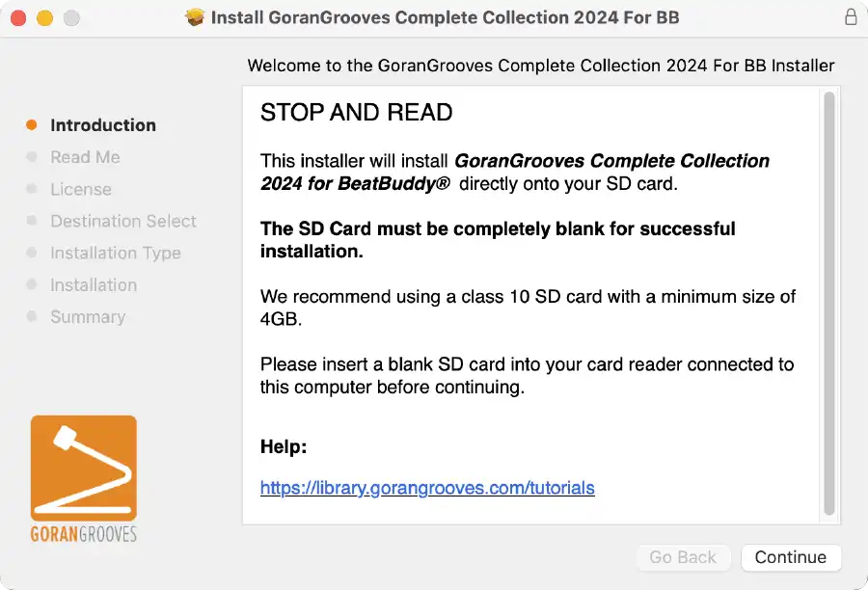
Task: Select the Installation Type step label
Action: coord(116,253)
